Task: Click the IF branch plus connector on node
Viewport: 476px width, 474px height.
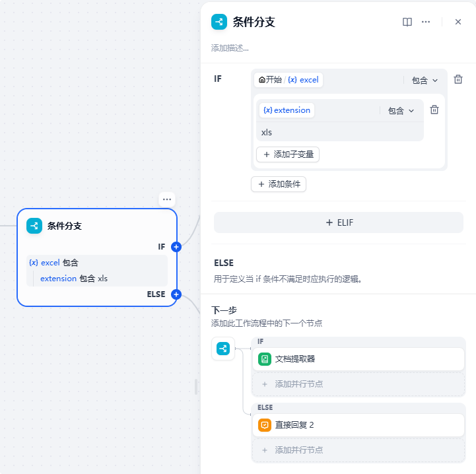Action: coord(176,247)
